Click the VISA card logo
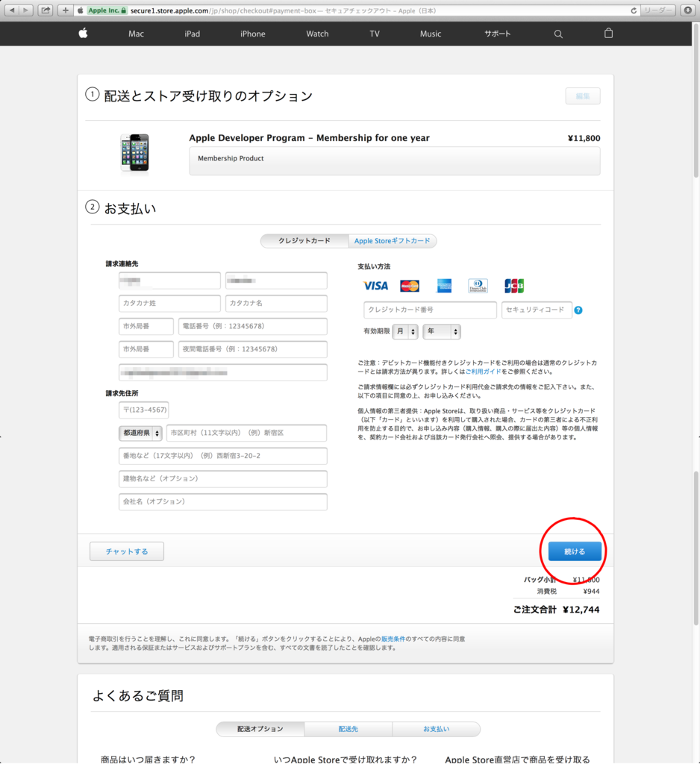 [375, 286]
